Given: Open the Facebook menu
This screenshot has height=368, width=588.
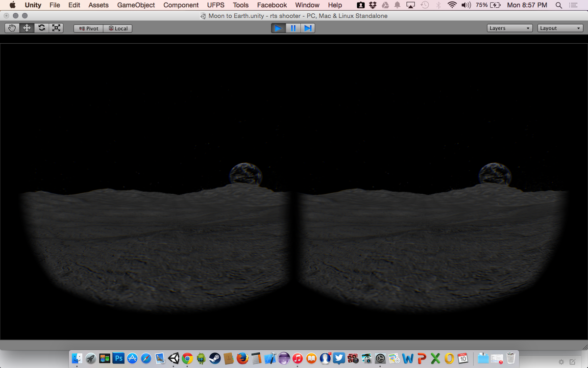Looking at the screenshot, I should tap(272, 5).
